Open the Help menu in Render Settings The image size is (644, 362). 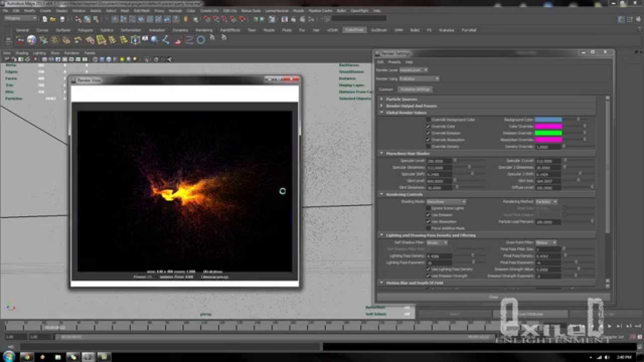409,62
